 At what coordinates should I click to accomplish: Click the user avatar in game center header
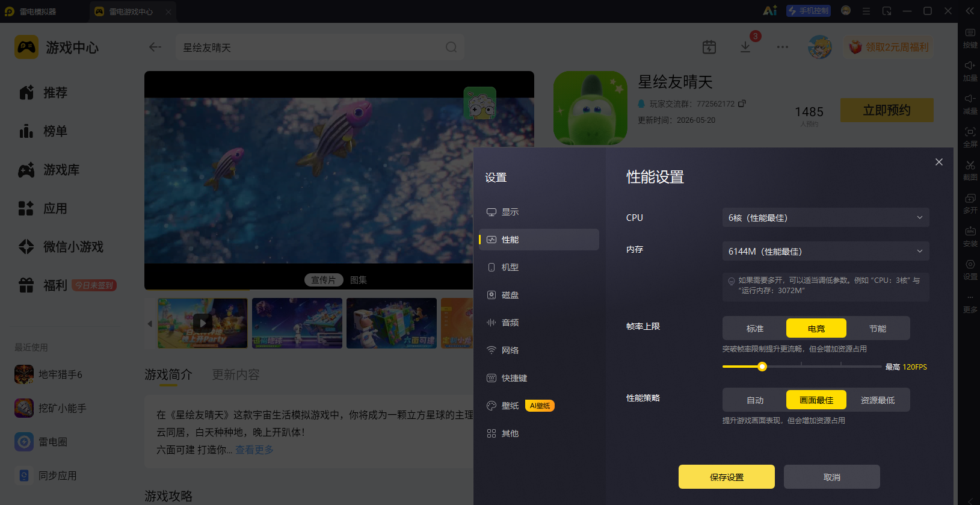tap(819, 47)
